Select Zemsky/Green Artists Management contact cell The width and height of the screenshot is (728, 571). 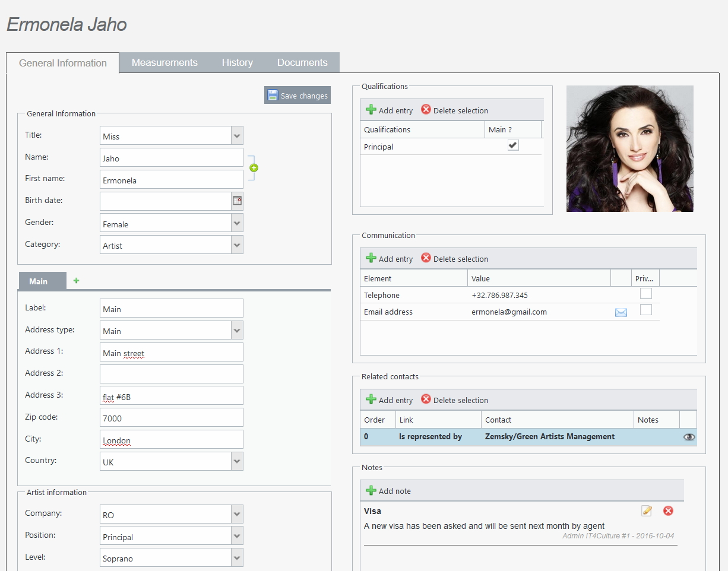(x=557, y=437)
